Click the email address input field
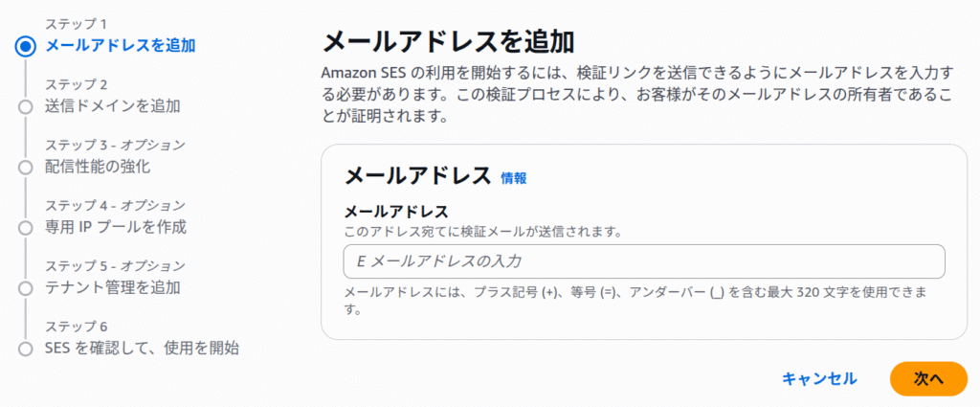This screenshot has width=980, height=407. click(643, 261)
